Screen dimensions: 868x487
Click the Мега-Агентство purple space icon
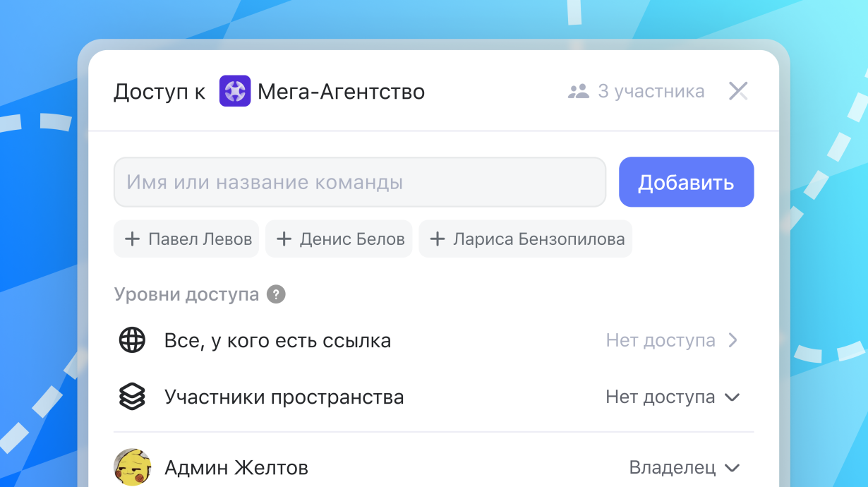coord(235,91)
